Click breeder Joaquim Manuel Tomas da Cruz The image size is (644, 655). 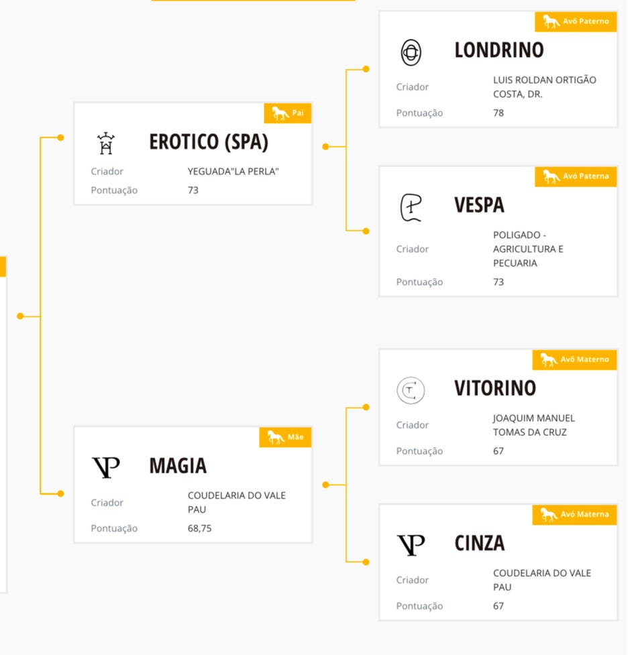(534, 425)
